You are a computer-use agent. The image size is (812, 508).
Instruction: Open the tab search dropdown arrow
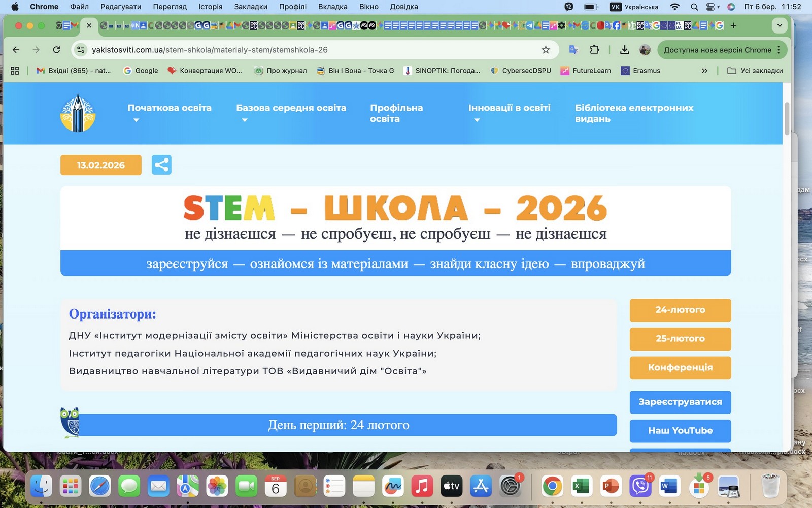click(x=780, y=25)
